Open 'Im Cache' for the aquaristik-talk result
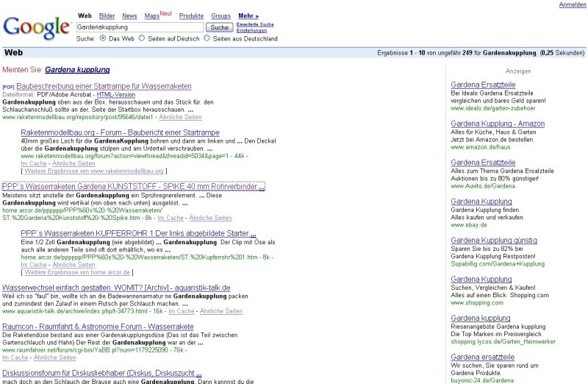This screenshot has width=588, height=384. pyautogui.click(x=182, y=311)
